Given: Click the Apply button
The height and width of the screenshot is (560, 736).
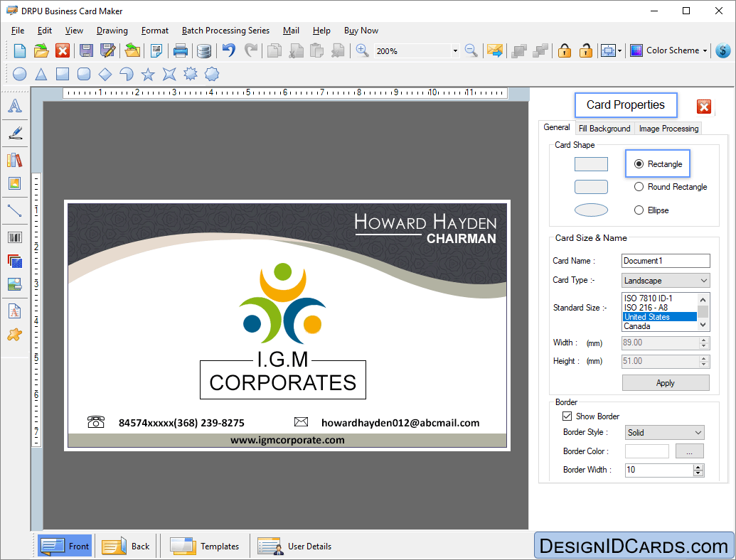Looking at the screenshot, I should point(666,383).
